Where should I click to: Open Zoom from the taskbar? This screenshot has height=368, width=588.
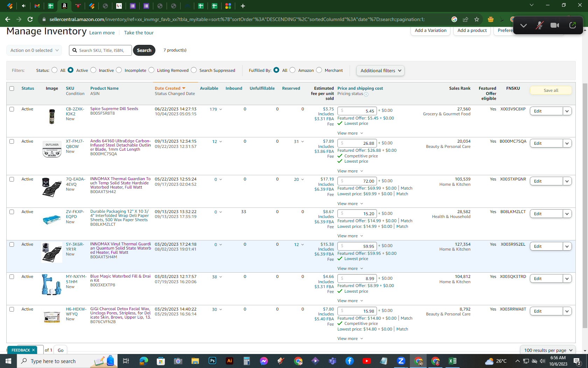pyautogui.click(x=401, y=361)
